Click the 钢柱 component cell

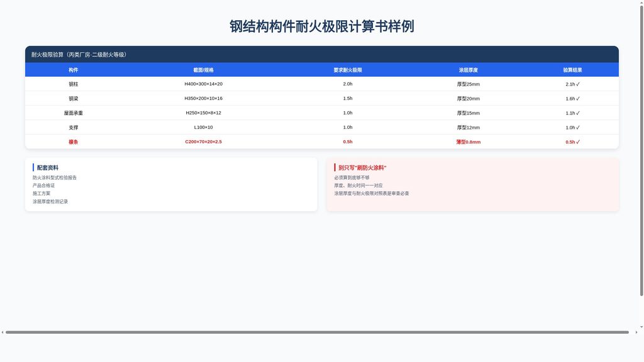(73, 84)
